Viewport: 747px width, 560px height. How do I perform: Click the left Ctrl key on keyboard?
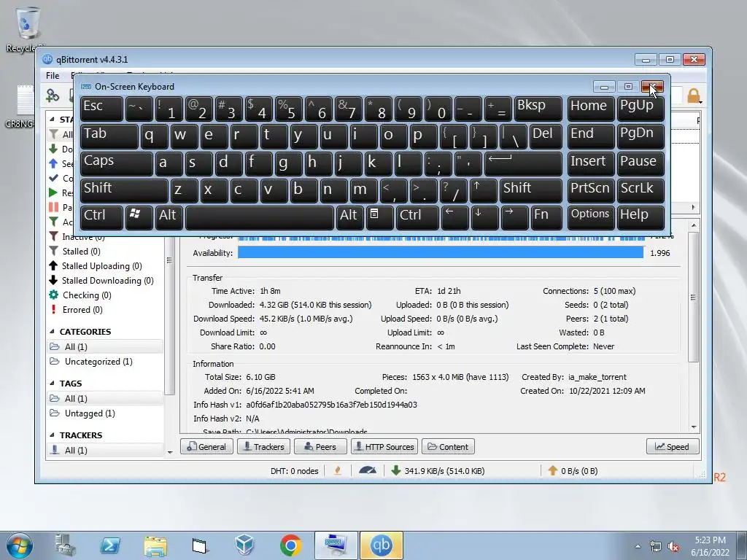[x=101, y=217]
